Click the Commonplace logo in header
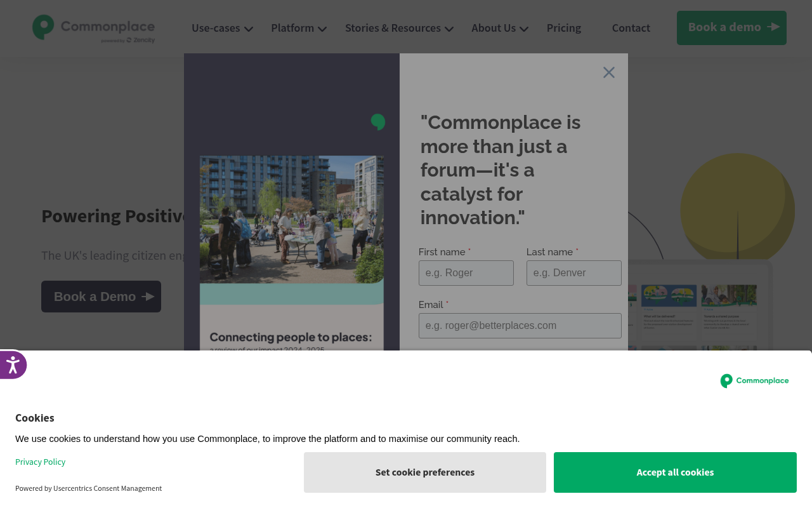812x508 pixels. point(94,29)
